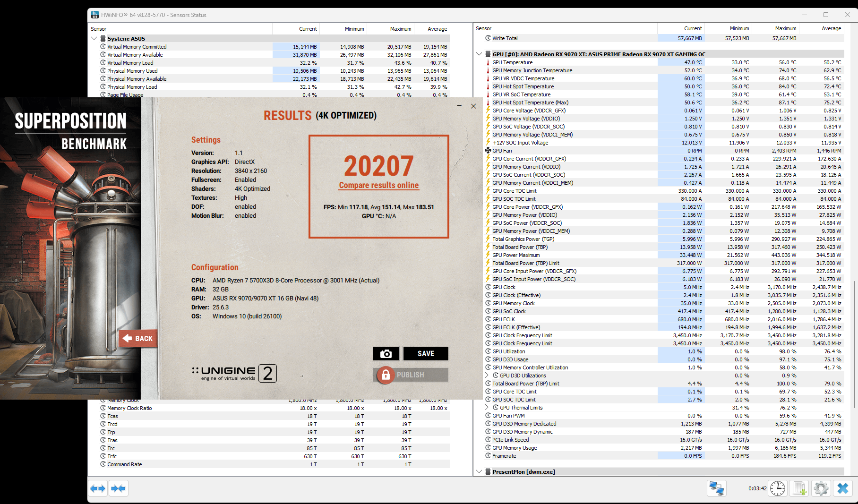Collapse the System: ASUS sensor group

click(x=94, y=39)
